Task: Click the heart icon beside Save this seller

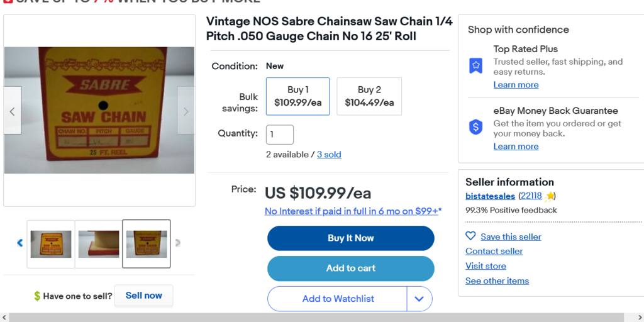Action: coord(470,236)
